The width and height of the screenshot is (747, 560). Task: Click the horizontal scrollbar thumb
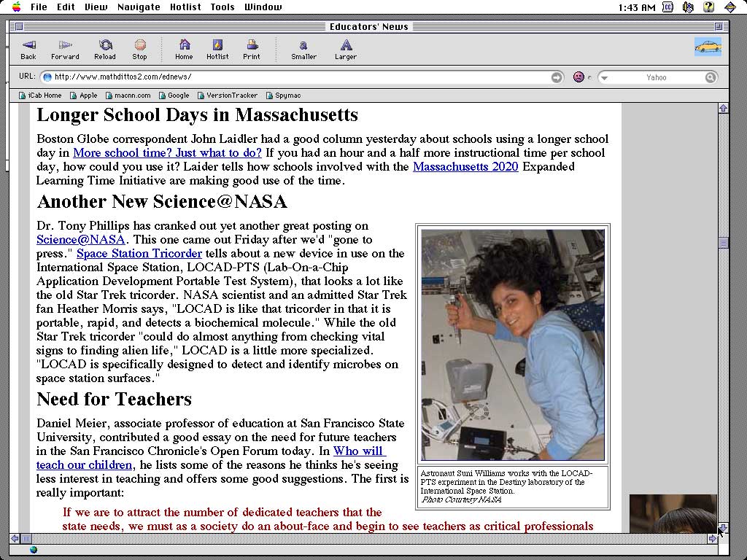tap(26, 539)
